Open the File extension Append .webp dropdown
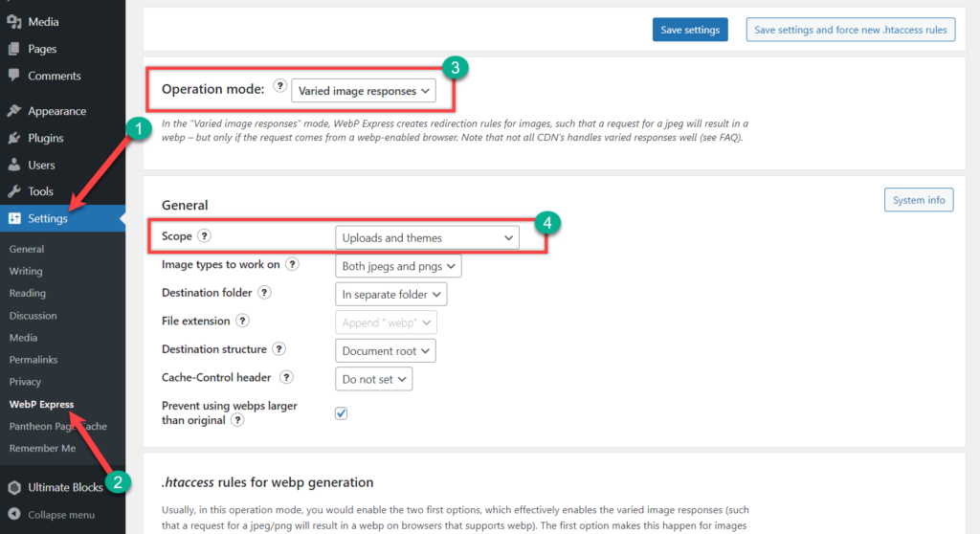The image size is (980, 534). click(x=386, y=323)
